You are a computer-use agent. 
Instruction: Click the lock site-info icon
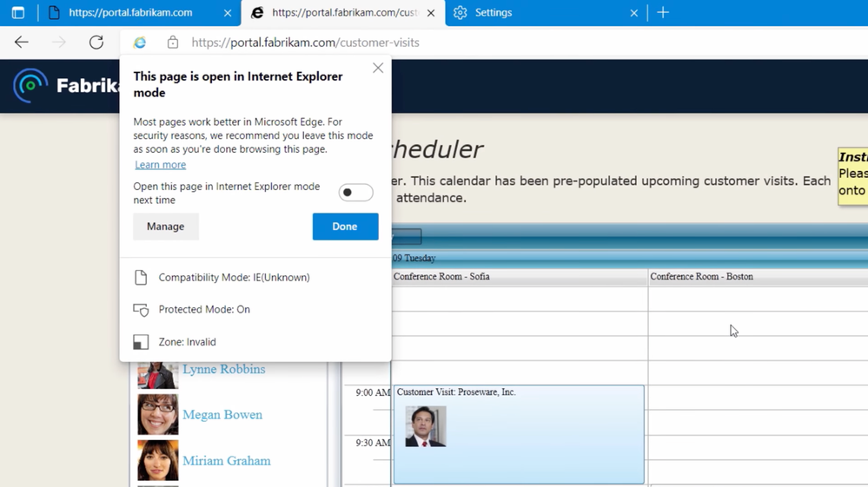pyautogui.click(x=173, y=43)
